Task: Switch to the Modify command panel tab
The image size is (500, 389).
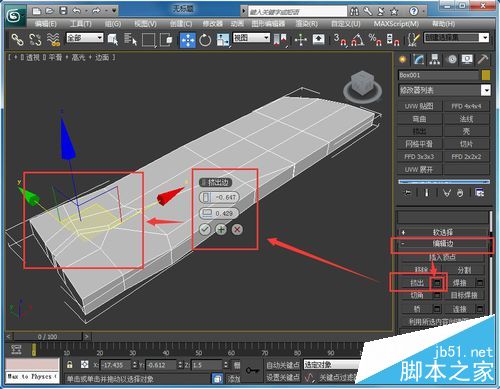Action: click(419, 60)
